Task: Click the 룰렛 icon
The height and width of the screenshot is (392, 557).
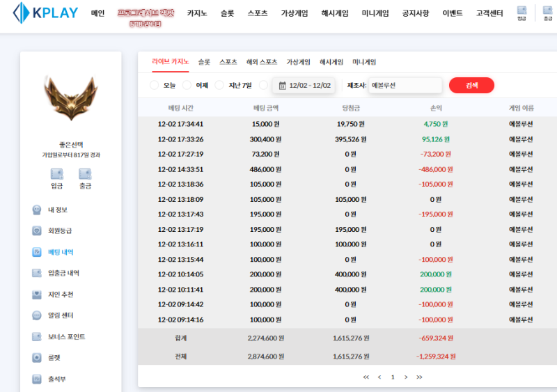Action: click(x=37, y=357)
